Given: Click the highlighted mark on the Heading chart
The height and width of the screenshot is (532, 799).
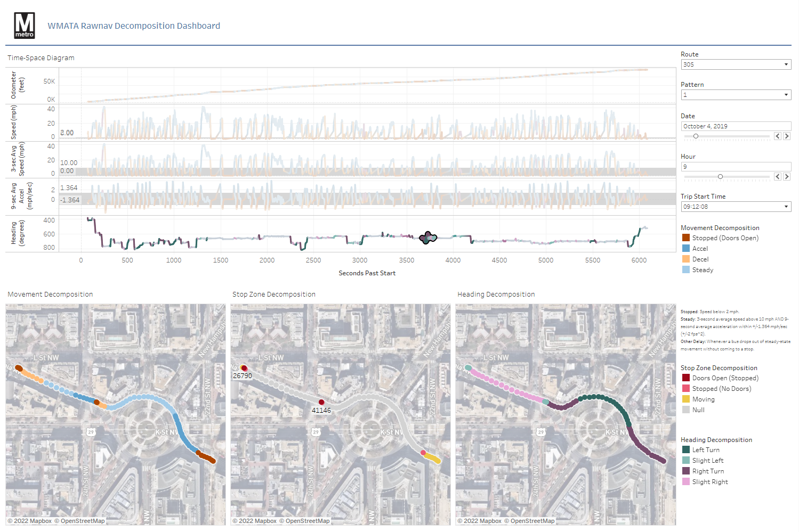Looking at the screenshot, I should click(x=427, y=238).
